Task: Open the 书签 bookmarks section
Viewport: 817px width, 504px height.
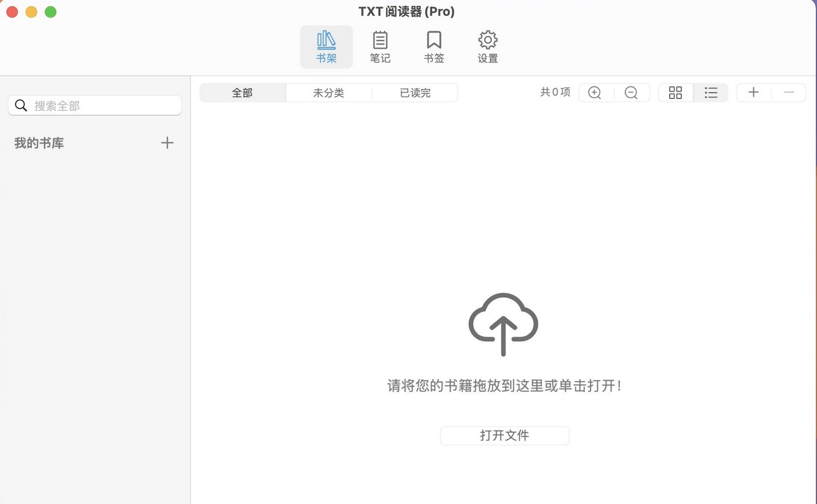Action: [x=433, y=47]
